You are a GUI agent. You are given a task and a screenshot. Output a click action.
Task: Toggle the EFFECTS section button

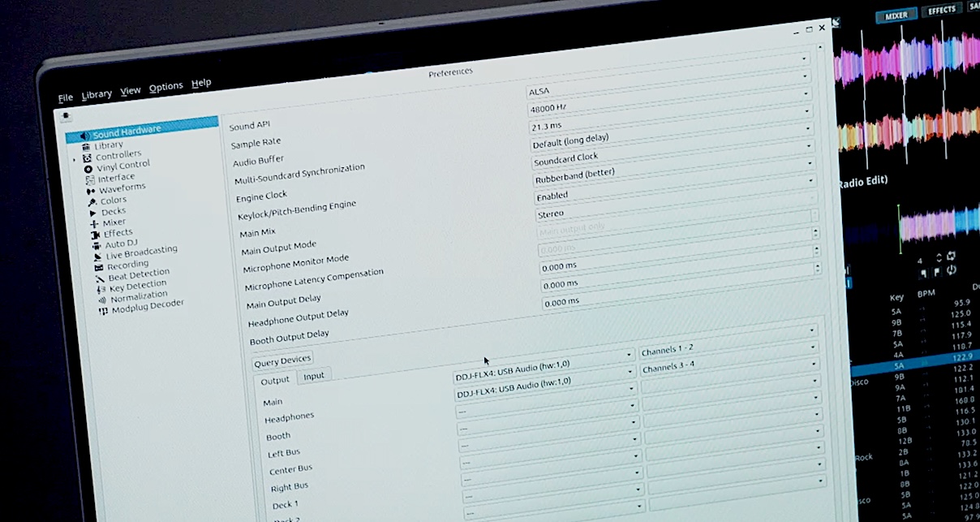point(941,11)
